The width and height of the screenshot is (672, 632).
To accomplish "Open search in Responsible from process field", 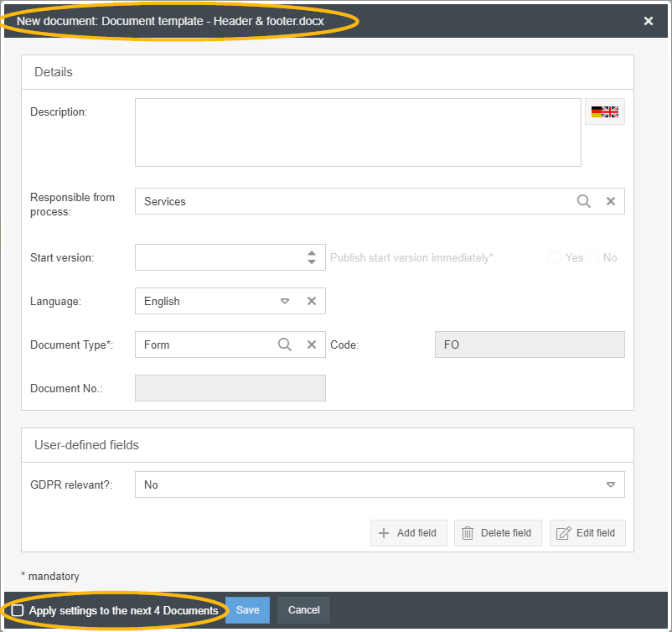I will coord(584,201).
